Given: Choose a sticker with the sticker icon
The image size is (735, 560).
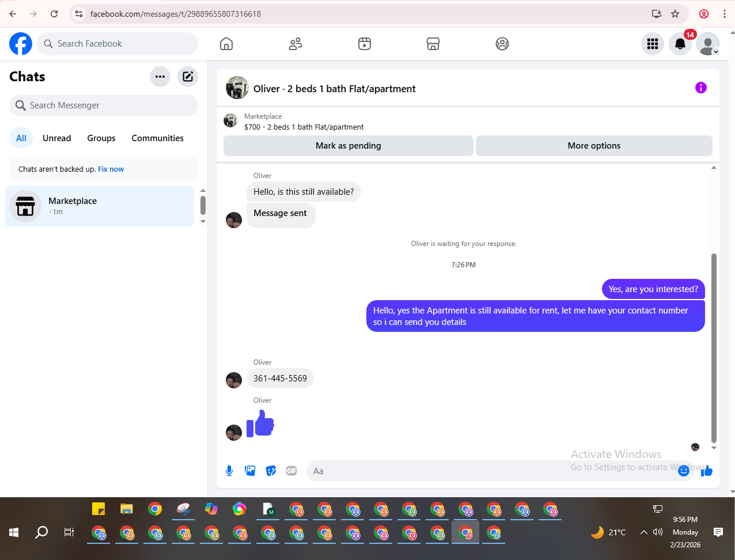Looking at the screenshot, I should (x=271, y=471).
